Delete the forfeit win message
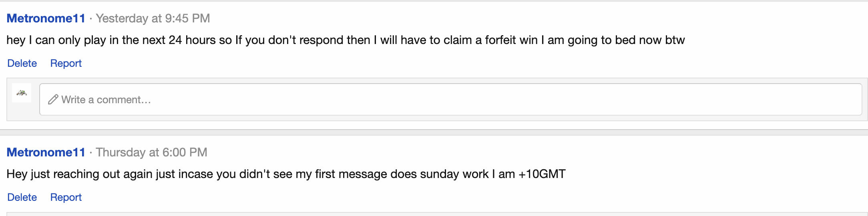 pyautogui.click(x=22, y=63)
